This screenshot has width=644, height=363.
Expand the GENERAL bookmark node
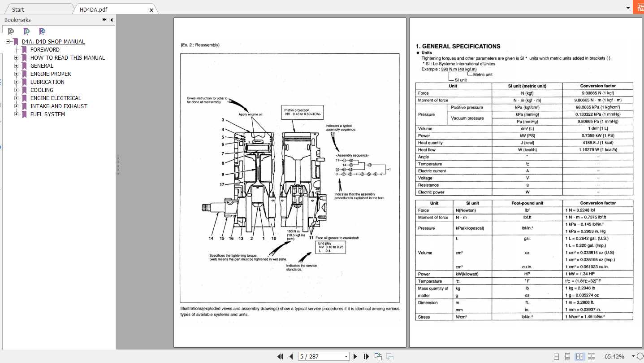pos(17,66)
